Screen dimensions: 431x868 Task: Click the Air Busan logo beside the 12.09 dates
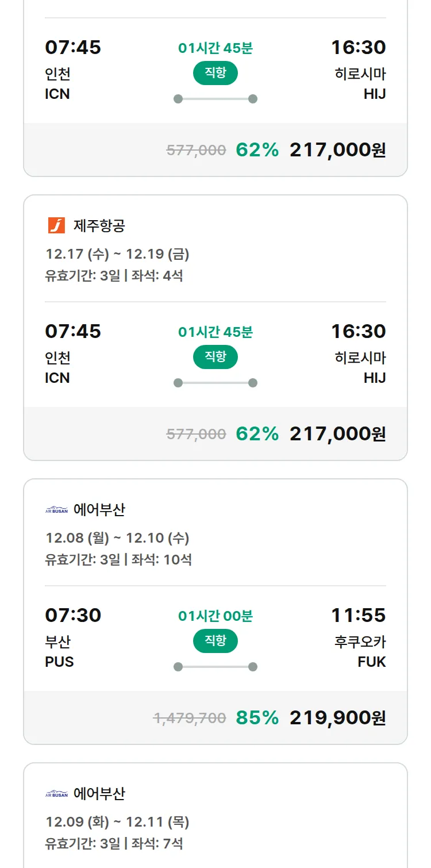pyautogui.click(x=56, y=794)
